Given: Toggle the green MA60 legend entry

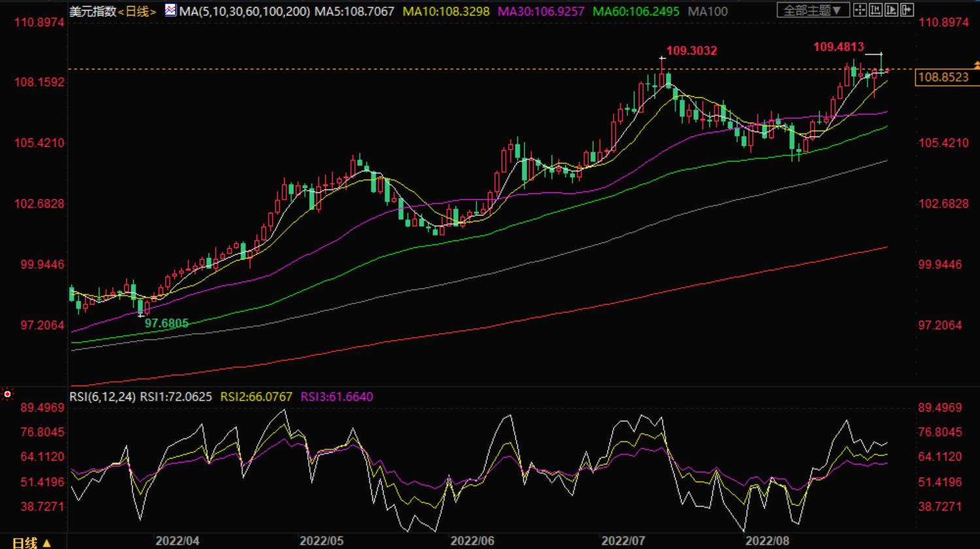Looking at the screenshot, I should [637, 11].
